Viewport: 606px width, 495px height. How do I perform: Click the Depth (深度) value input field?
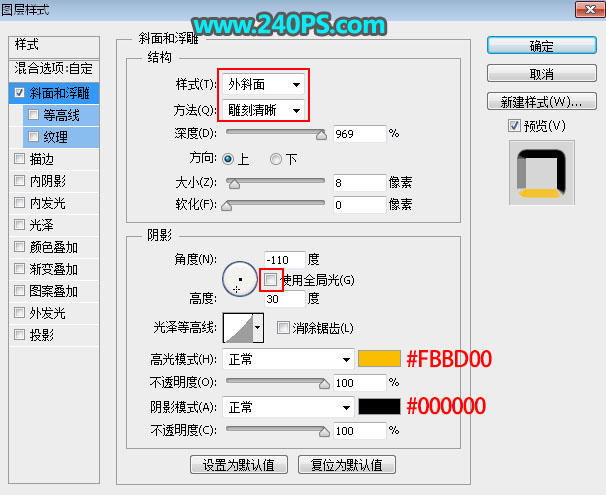coord(360,133)
